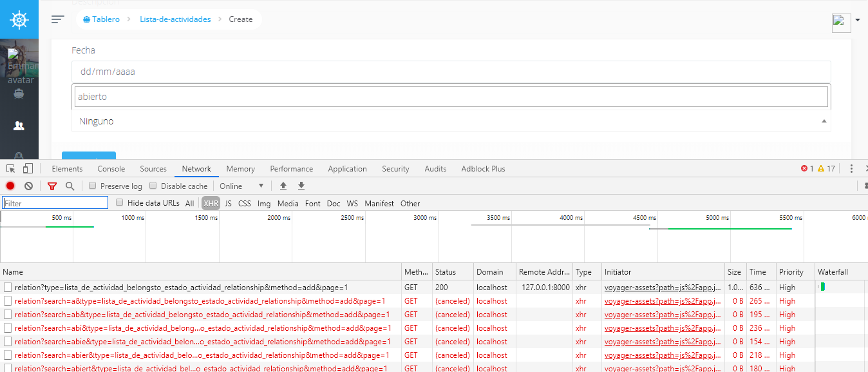This screenshot has height=372, width=868.
Task: Enable the Disable cache checkbox
Action: pyautogui.click(x=153, y=186)
